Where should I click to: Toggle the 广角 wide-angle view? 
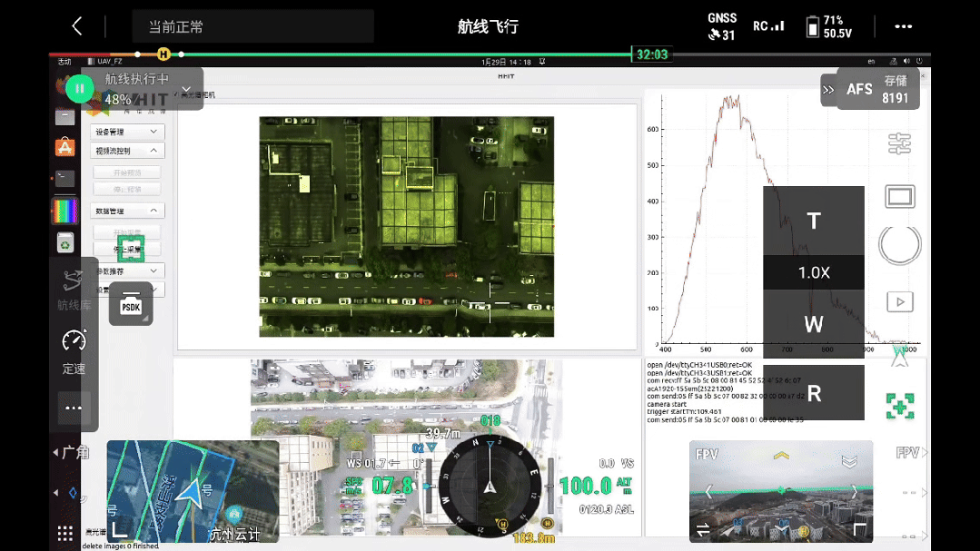tap(73, 451)
